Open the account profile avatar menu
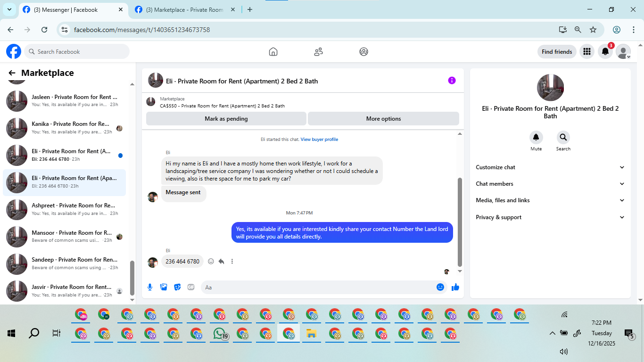The height and width of the screenshot is (362, 644). [x=623, y=52]
